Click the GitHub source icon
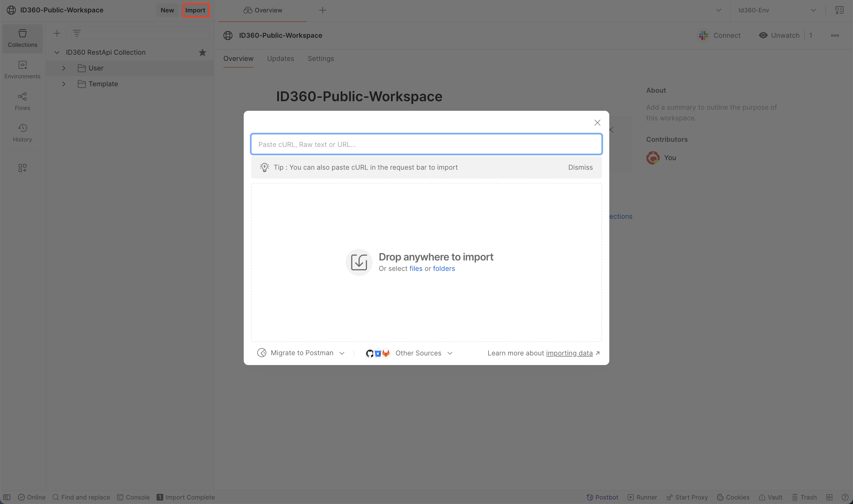 [x=370, y=353]
